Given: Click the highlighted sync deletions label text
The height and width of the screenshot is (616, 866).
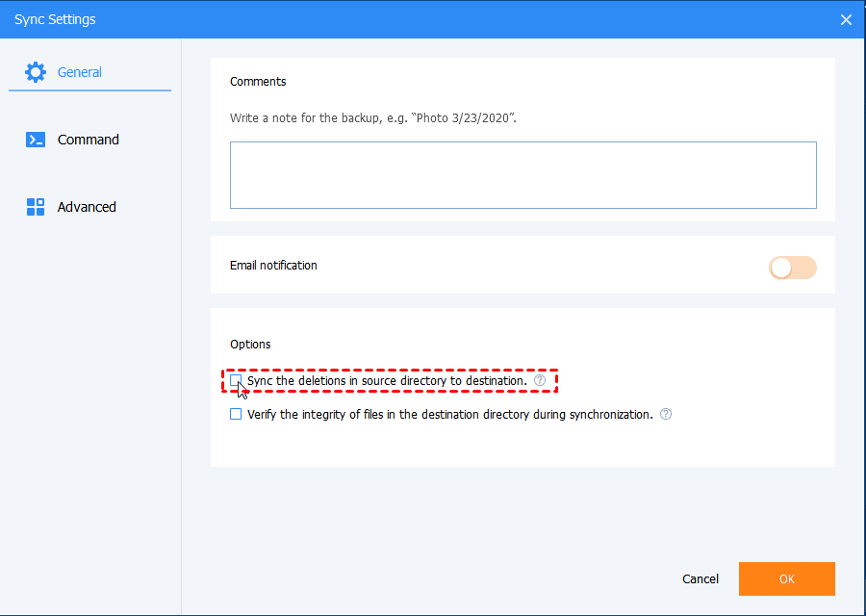Looking at the screenshot, I should [x=385, y=380].
